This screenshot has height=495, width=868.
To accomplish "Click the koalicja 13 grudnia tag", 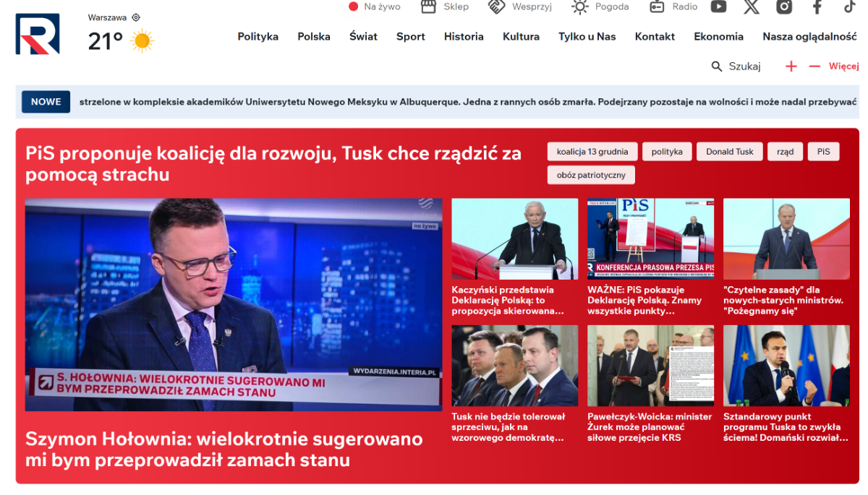I will pos(592,152).
